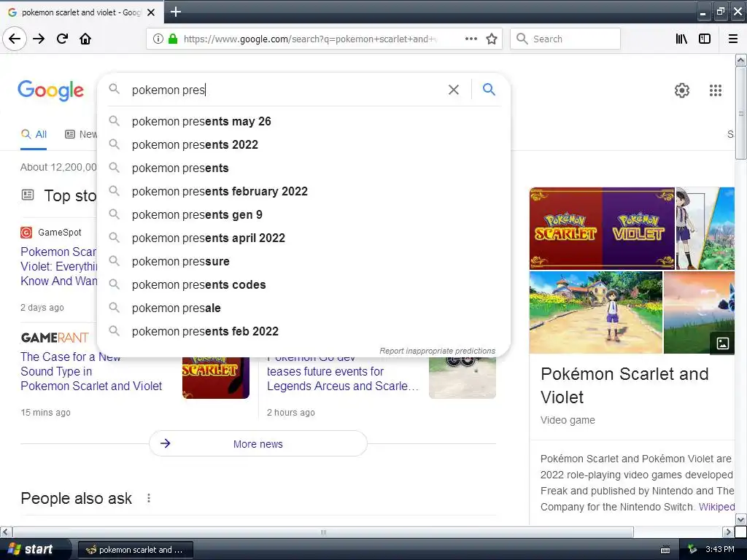Open Scarlet and Violet logo image thumbnail

click(602, 228)
